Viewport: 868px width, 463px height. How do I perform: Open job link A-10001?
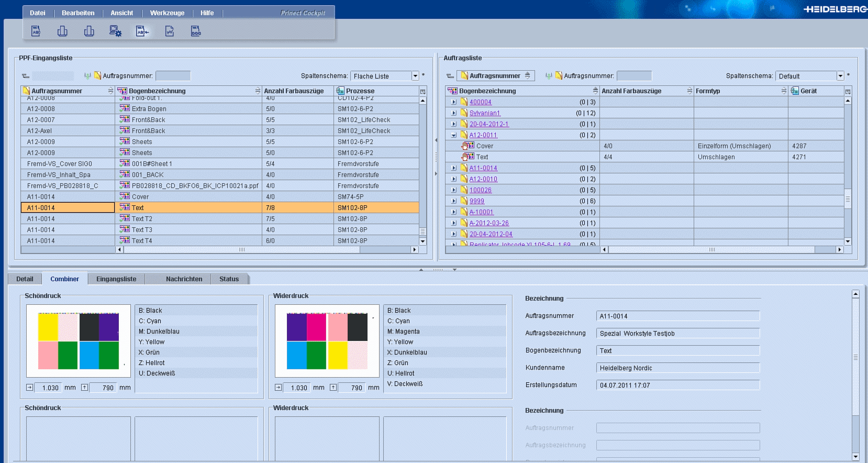(x=482, y=212)
